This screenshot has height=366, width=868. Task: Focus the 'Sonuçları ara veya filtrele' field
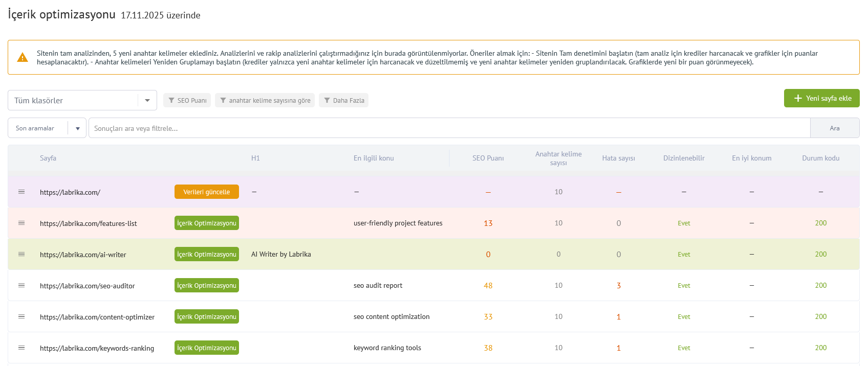[448, 128]
